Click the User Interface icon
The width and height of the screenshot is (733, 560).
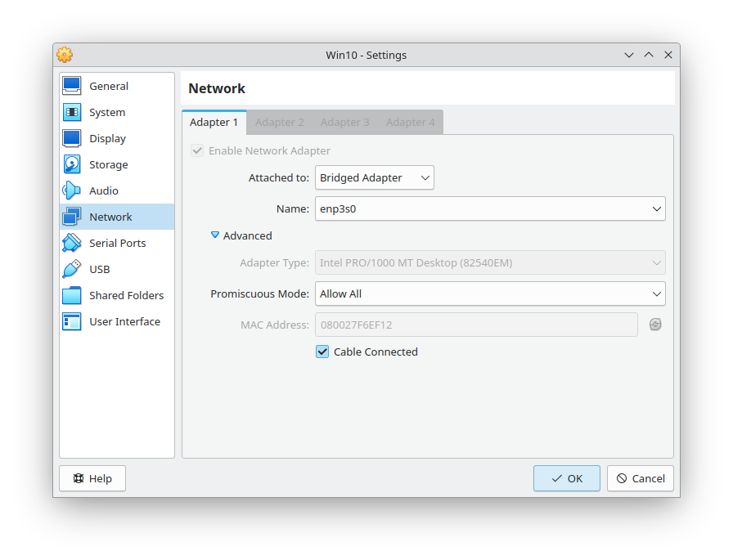coord(72,321)
